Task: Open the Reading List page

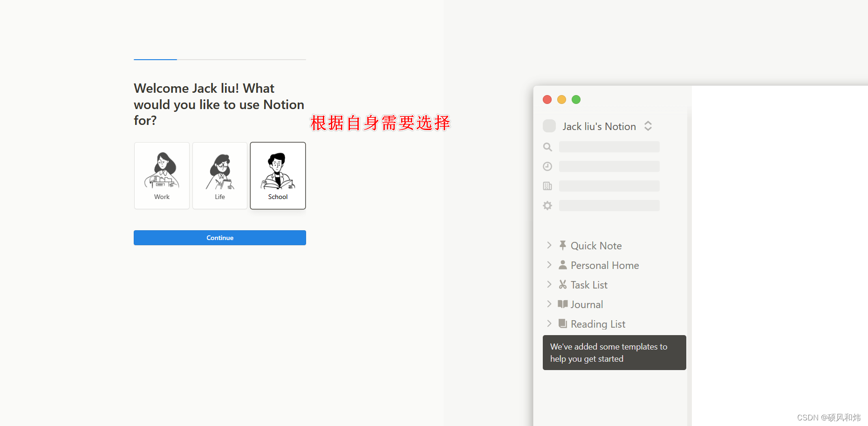Action: tap(598, 324)
